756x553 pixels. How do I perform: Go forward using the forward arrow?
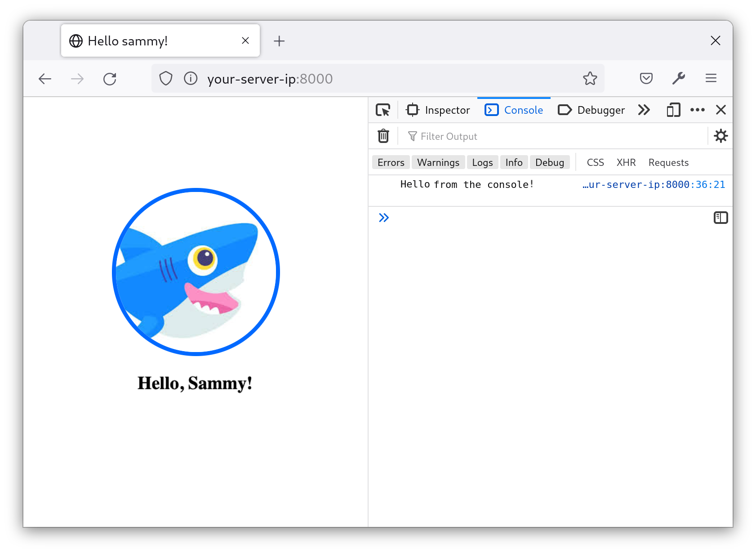tap(77, 79)
